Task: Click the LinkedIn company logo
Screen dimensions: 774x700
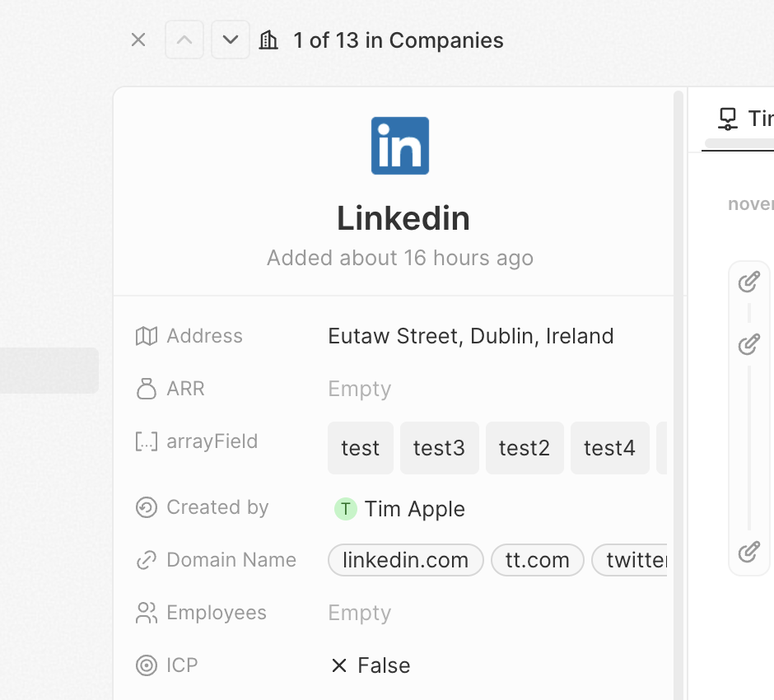Action: coord(400,146)
